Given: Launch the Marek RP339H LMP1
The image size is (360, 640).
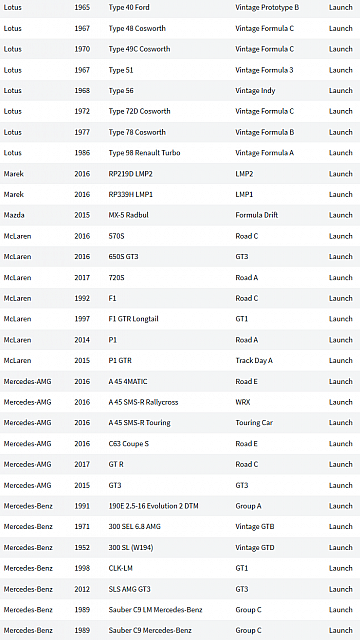Looking at the screenshot, I should [x=340, y=194].
